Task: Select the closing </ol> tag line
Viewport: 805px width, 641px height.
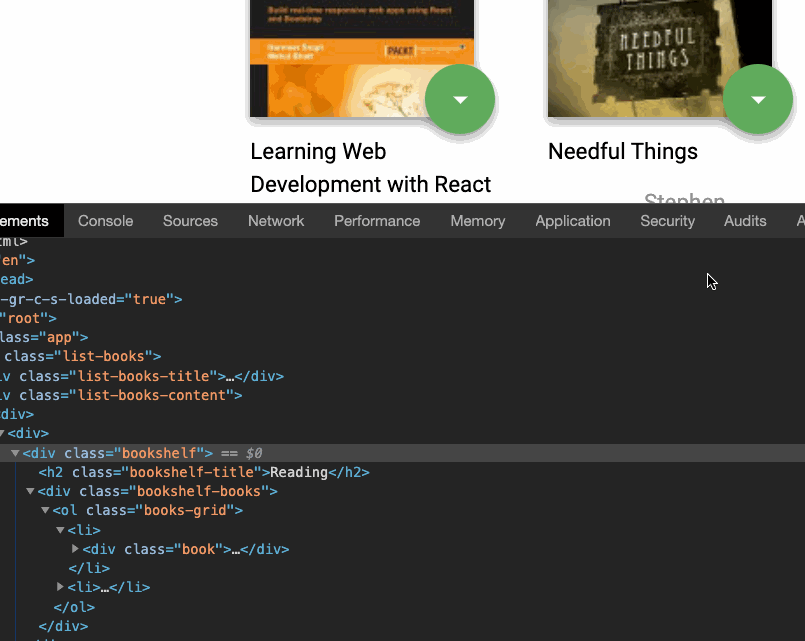Action: [x=74, y=607]
